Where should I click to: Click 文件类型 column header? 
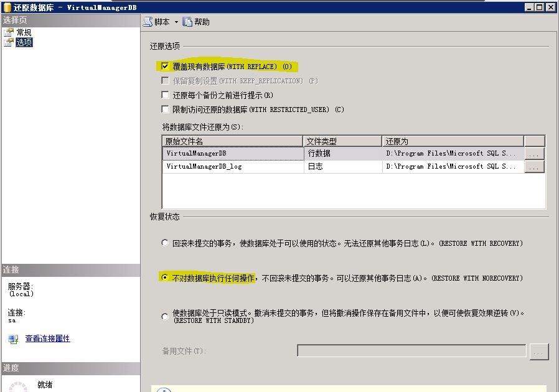tap(342, 141)
